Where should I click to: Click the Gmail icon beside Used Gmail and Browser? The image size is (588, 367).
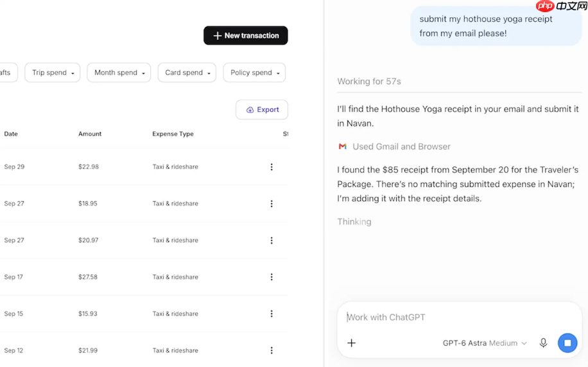pos(342,147)
